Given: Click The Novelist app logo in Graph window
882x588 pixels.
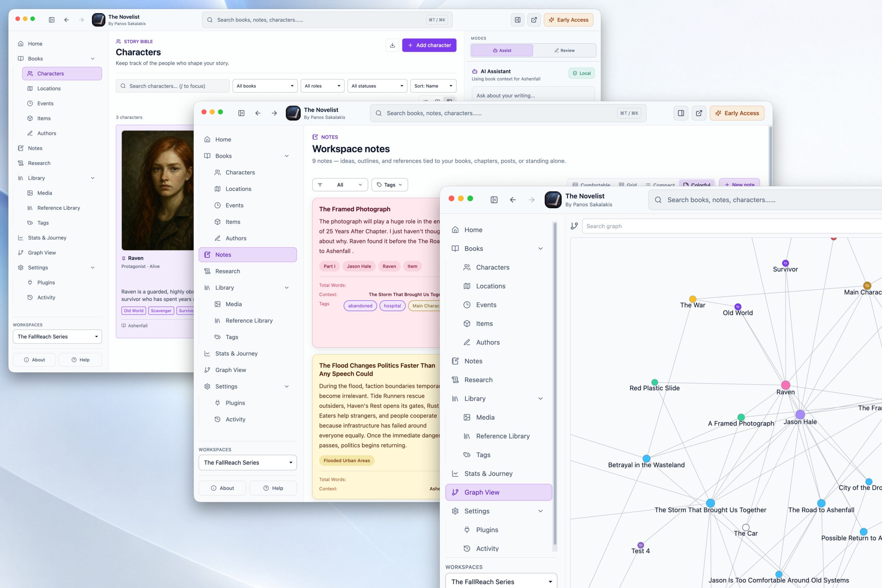Looking at the screenshot, I should pos(553,200).
